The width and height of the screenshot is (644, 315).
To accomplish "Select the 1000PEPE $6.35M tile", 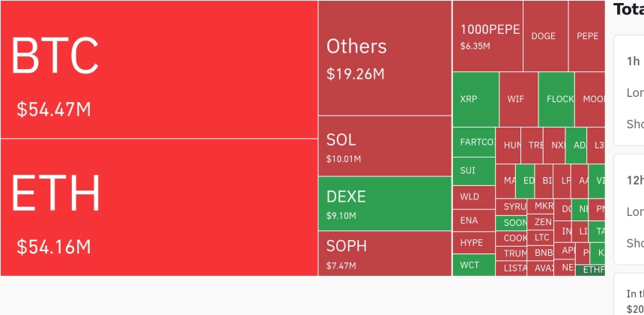I will pyautogui.click(x=487, y=36).
